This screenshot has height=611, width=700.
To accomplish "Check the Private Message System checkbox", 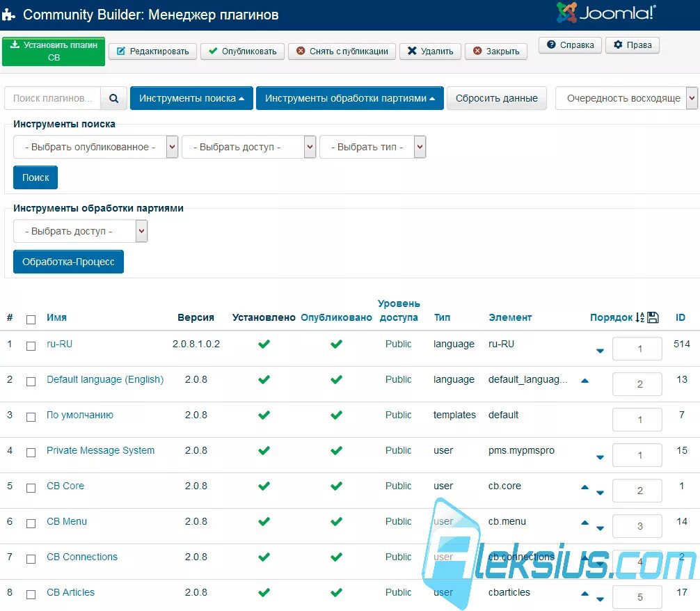I will 31,452.
